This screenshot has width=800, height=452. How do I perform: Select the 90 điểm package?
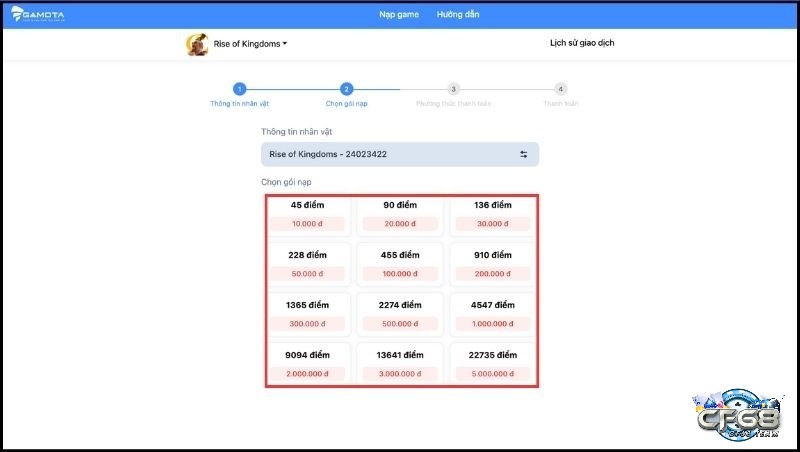click(x=400, y=215)
